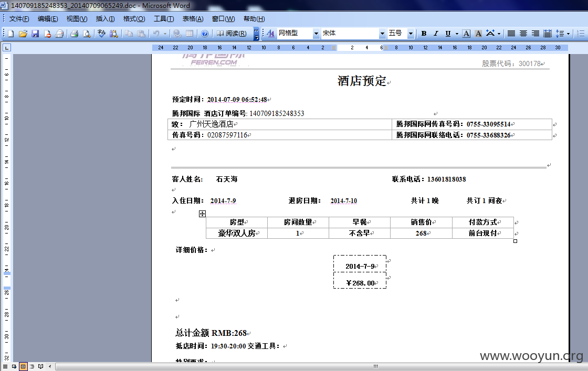
Task: Undo the last action
Action: 156,34
